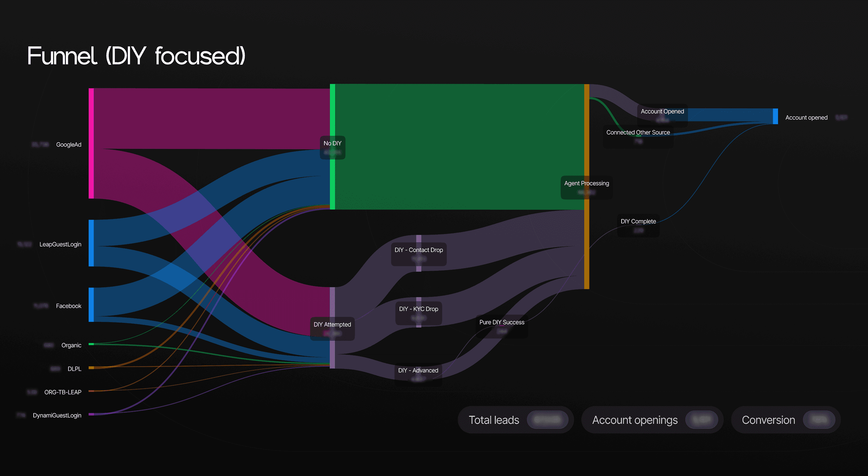Select the DynamiGuestLogin source label
This screenshot has height=476, width=868.
click(57, 415)
